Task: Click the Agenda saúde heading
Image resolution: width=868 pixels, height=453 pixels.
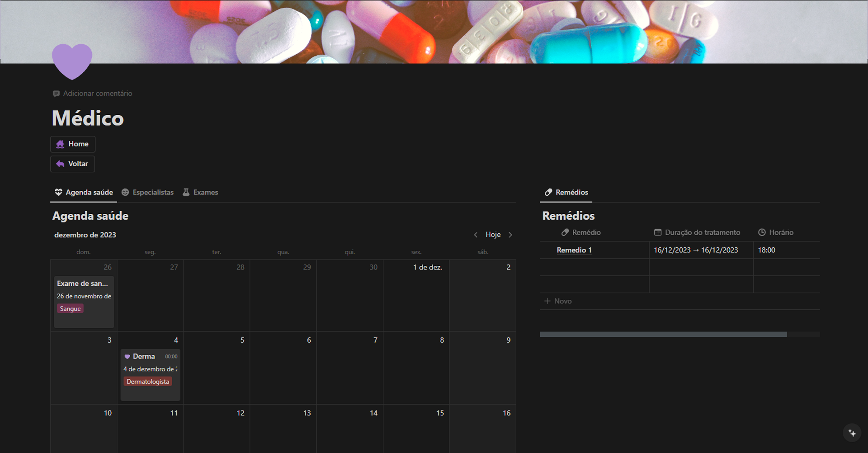Action: [x=90, y=216]
